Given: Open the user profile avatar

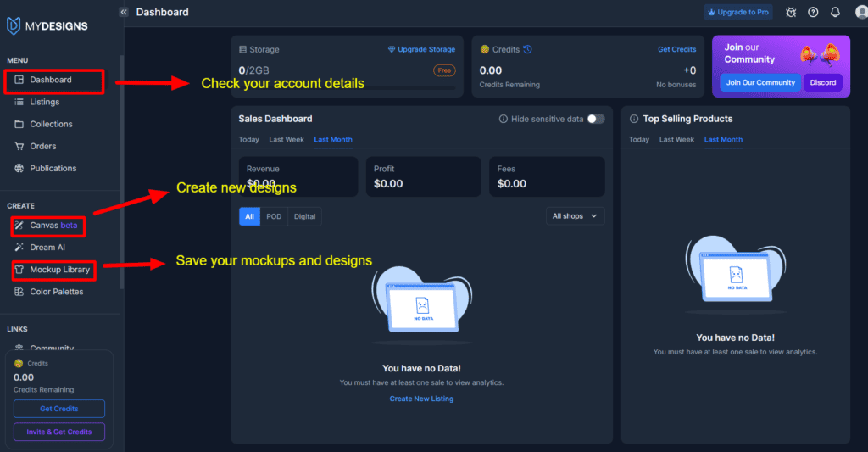Looking at the screenshot, I should pyautogui.click(x=860, y=13).
